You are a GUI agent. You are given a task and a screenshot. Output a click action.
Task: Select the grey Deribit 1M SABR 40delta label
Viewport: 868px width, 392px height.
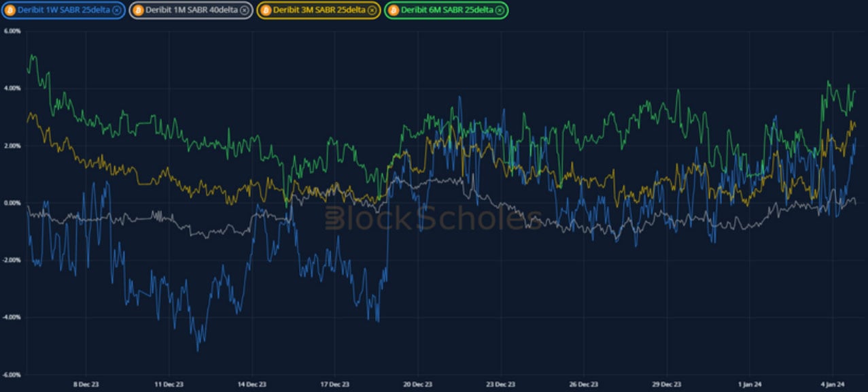(x=191, y=10)
